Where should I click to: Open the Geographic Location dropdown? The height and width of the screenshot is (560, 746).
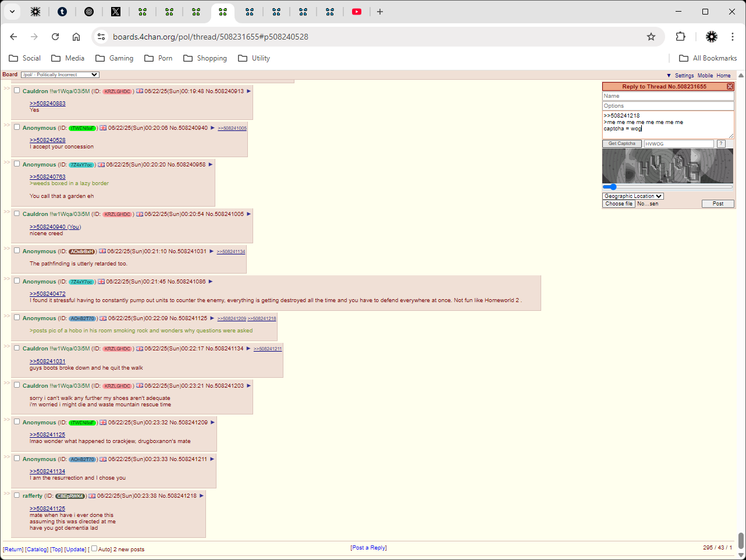(633, 196)
